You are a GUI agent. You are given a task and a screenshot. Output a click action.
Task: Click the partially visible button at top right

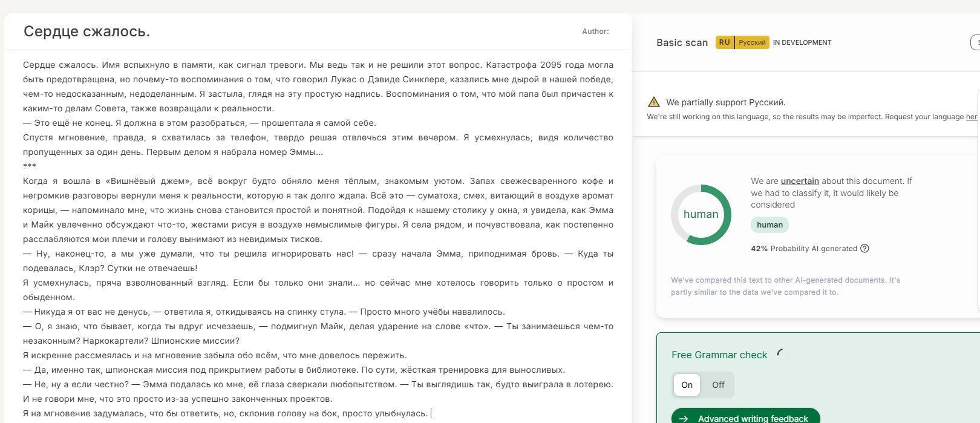point(975,42)
